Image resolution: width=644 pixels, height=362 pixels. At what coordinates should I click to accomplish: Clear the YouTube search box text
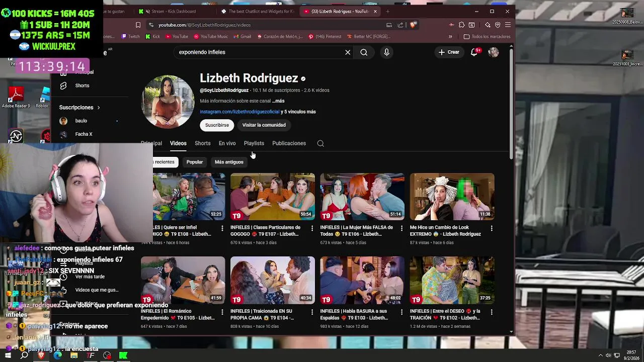348,52
